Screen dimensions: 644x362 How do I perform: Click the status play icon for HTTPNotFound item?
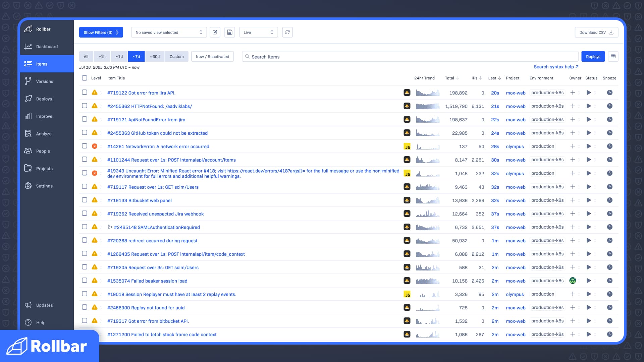(x=589, y=106)
